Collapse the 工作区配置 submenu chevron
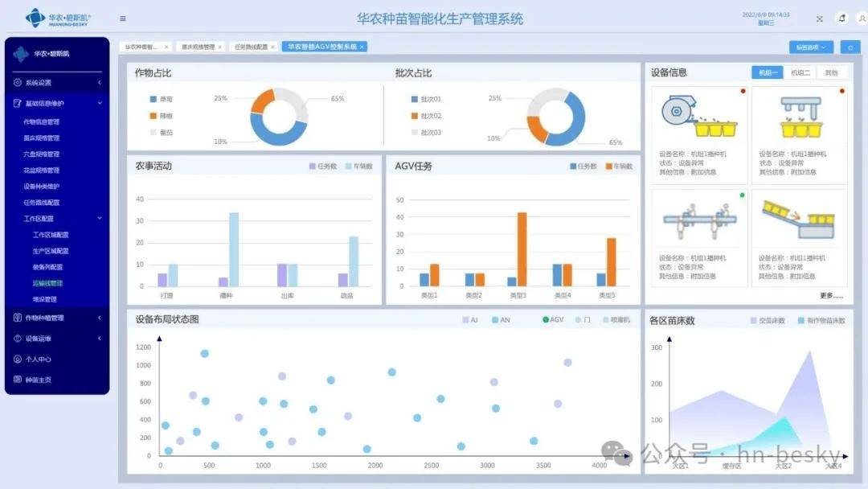Screen dimensions: 868x489 (100, 218)
